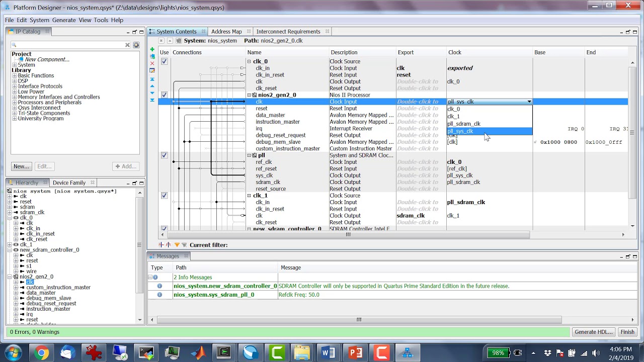Open the Tools menu

(101, 20)
